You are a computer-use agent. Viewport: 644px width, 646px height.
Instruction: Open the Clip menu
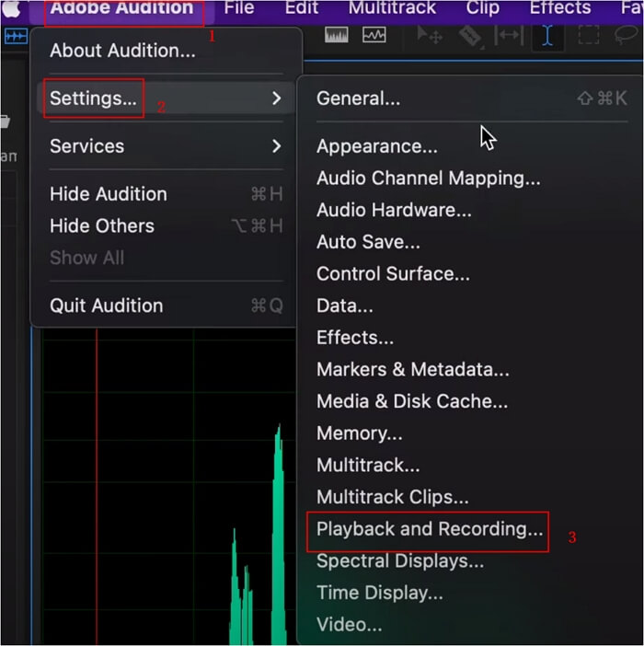coord(483,8)
